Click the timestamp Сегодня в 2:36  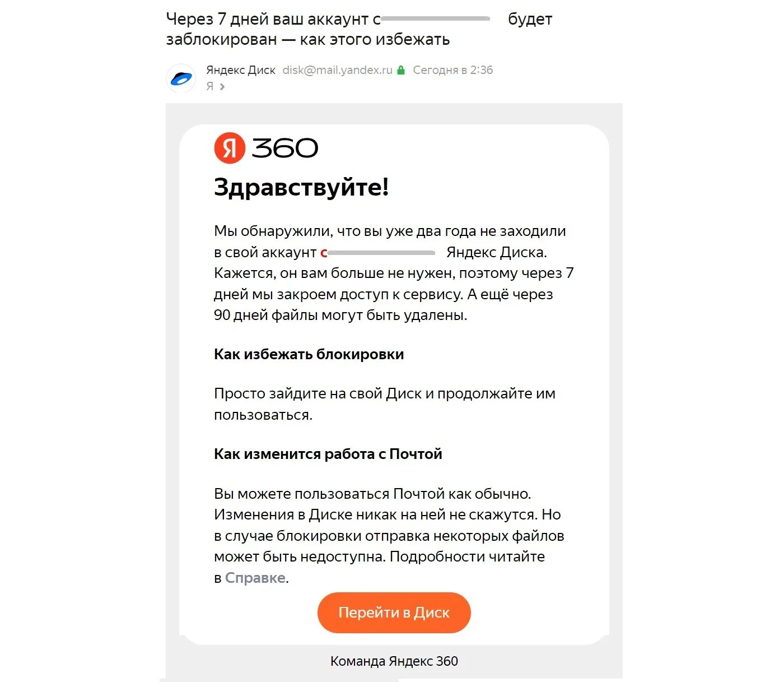[x=452, y=71]
